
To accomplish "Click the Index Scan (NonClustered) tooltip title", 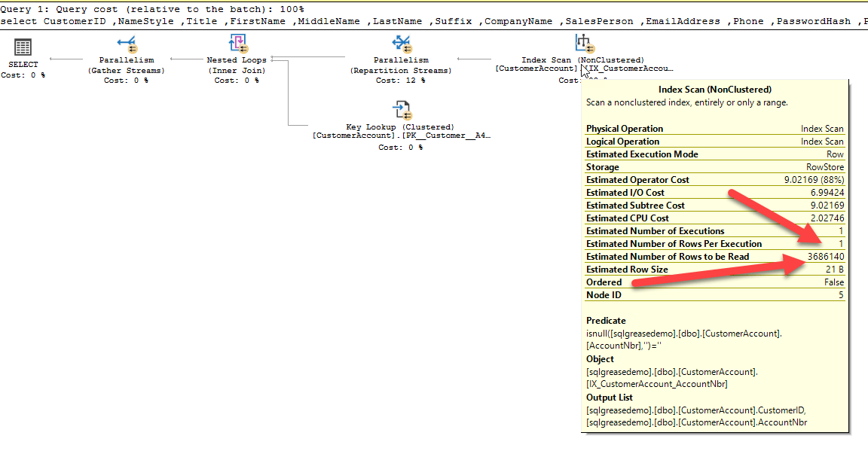I will point(714,89).
